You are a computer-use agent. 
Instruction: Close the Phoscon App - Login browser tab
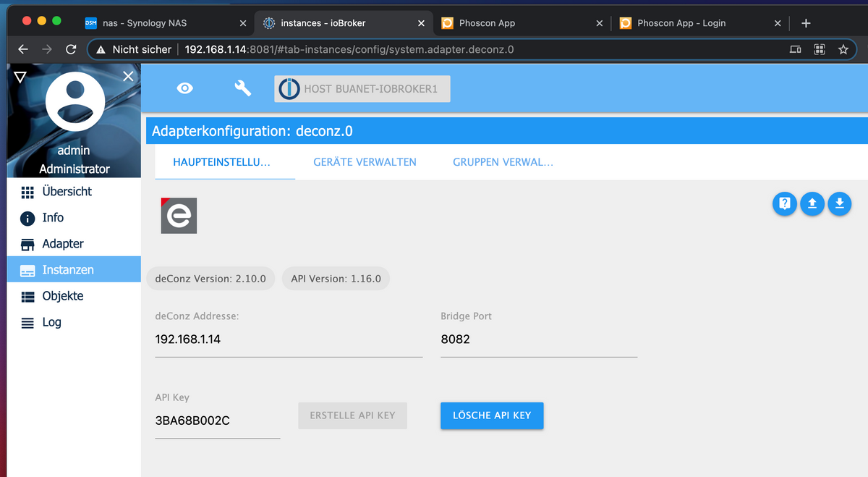[778, 23]
